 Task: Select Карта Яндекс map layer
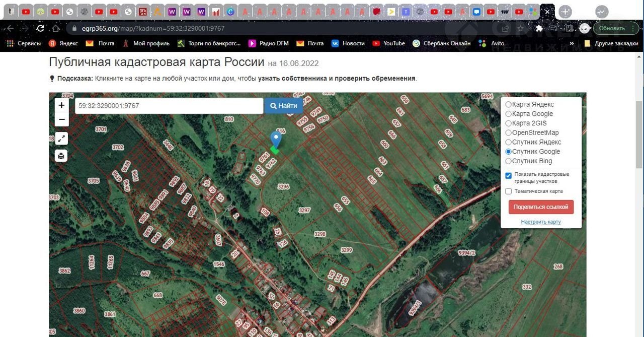tap(508, 104)
